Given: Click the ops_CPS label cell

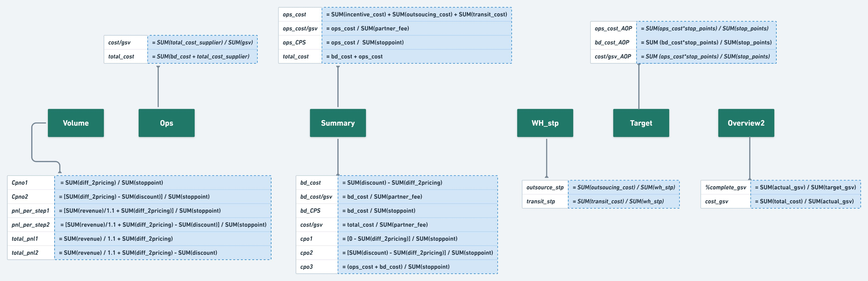Looking at the screenshot, I should click(300, 42).
